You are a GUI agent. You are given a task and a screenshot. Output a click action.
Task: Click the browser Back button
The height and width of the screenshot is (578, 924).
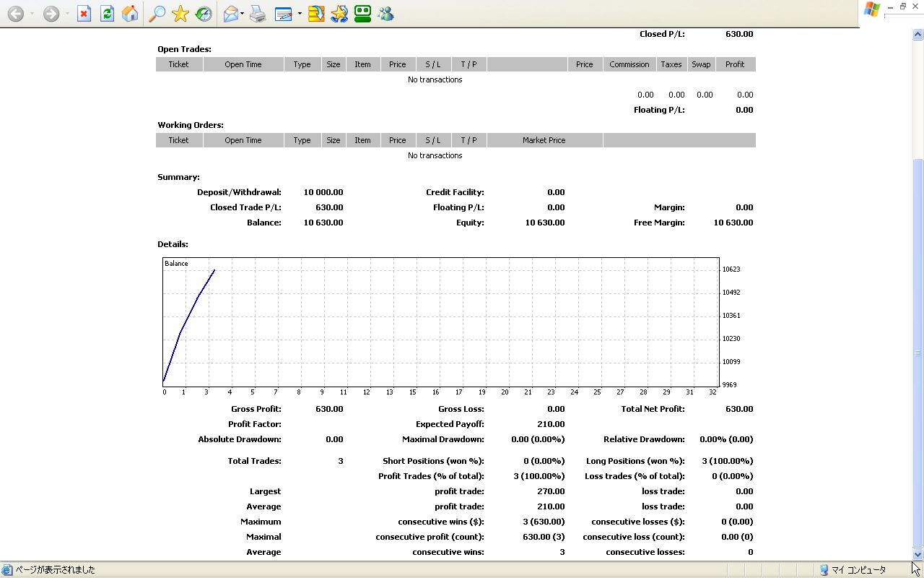click(15, 14)
